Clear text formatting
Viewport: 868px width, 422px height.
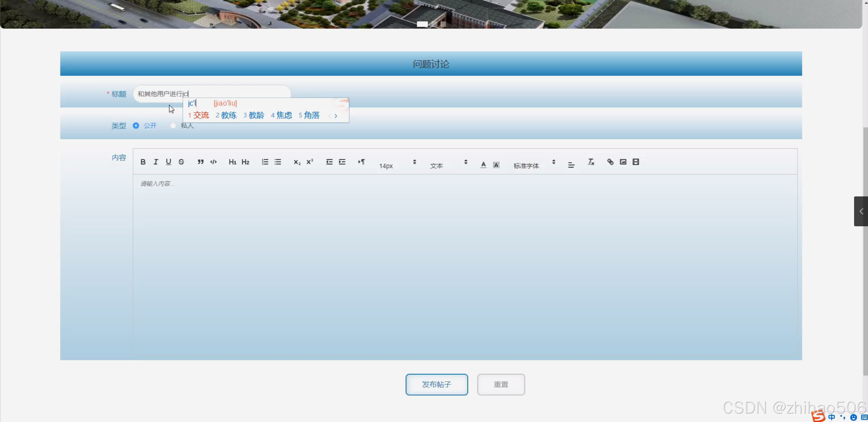coord(591,162)
